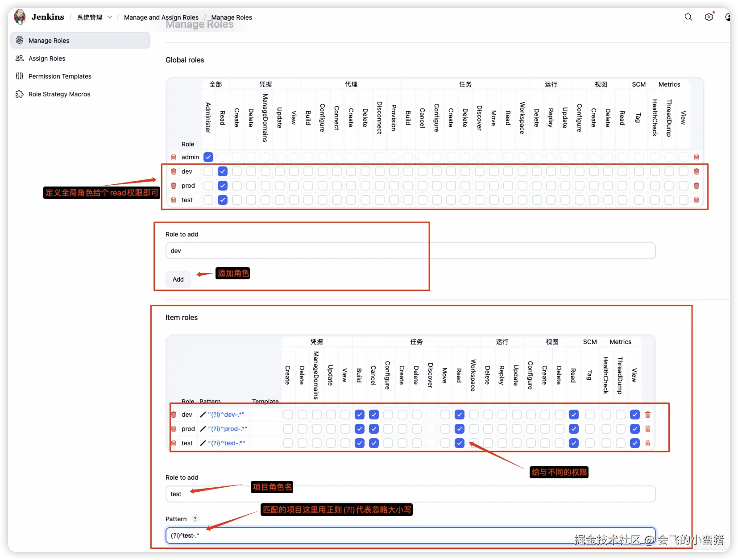Uncheck the ticked Read box for prod global role
Viewport: 738px width, 560px height.
(x=223, y=186)
